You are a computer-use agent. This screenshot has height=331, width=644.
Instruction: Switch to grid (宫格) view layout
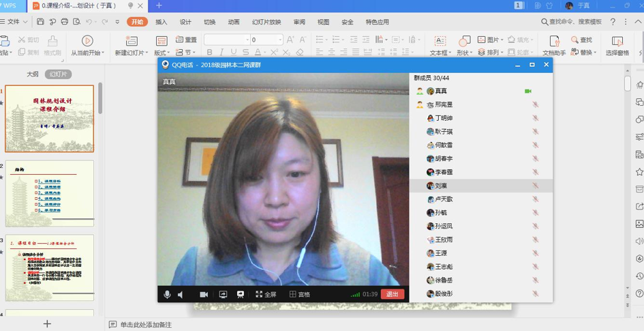299,294
